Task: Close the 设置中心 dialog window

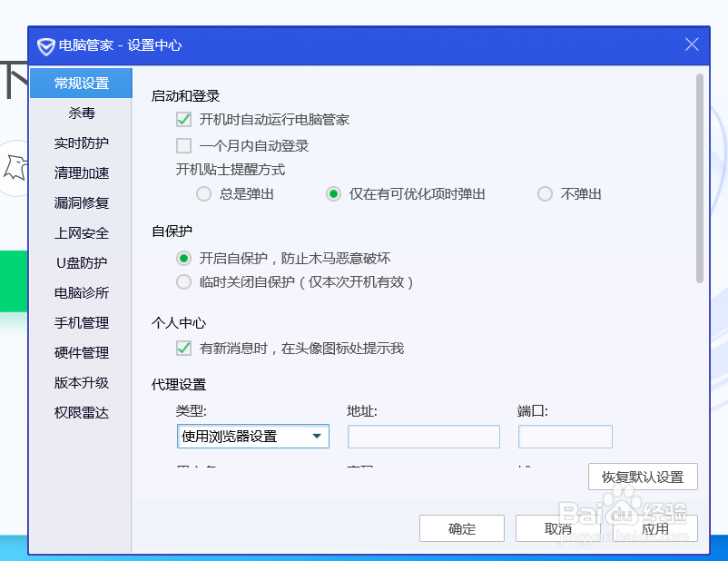Action: [692, 44]
